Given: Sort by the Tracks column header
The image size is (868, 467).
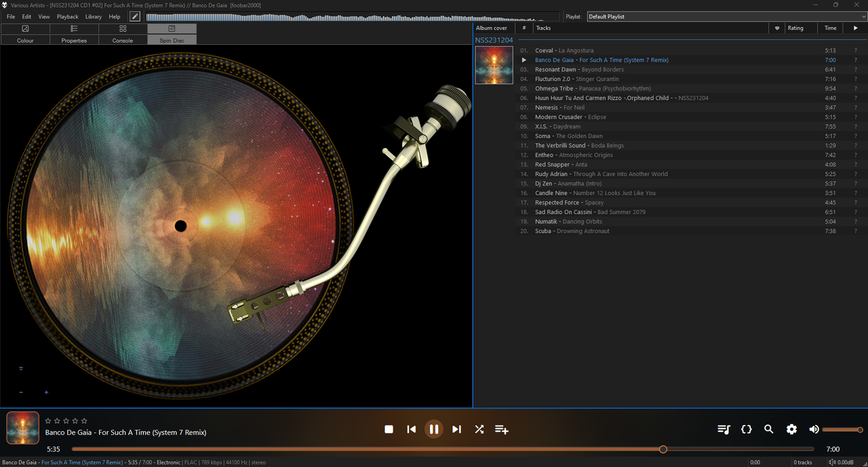Looking at the screenshot, I should click(651, 28).
